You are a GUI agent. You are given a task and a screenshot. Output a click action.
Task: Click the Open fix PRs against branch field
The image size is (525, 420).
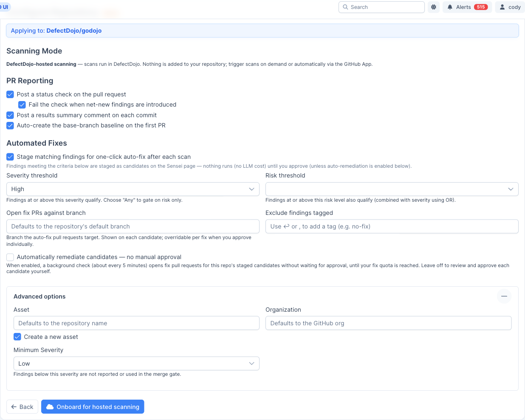tap(133, 226)
